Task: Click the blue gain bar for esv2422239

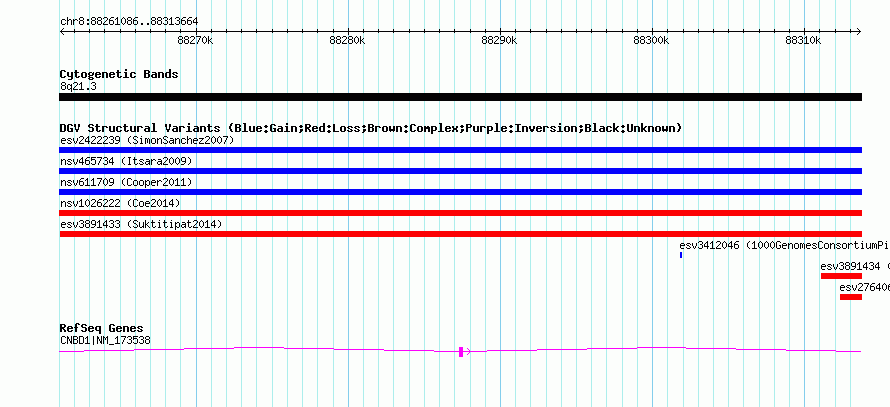Action: click(x=460, y=150)
